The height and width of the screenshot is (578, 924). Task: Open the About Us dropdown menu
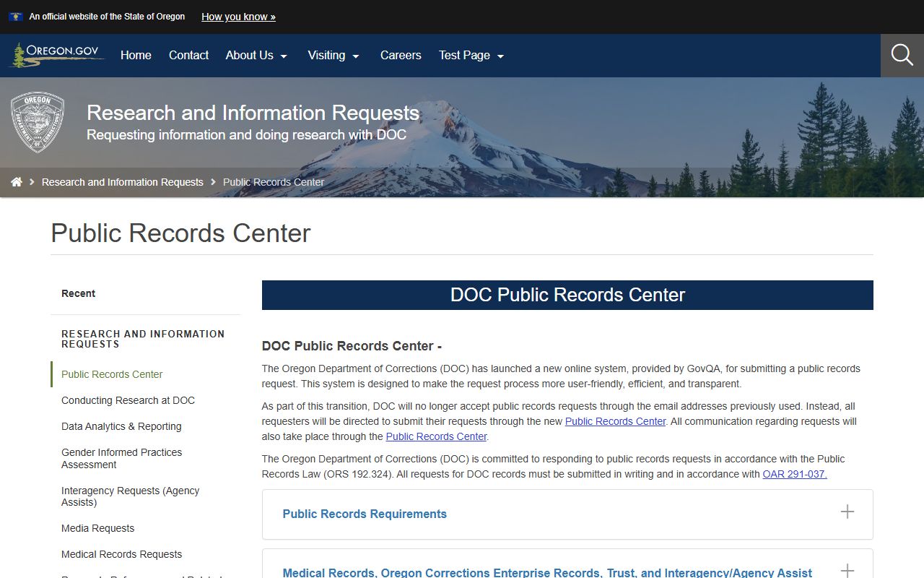pyautogui.click(x=256, y=55)
